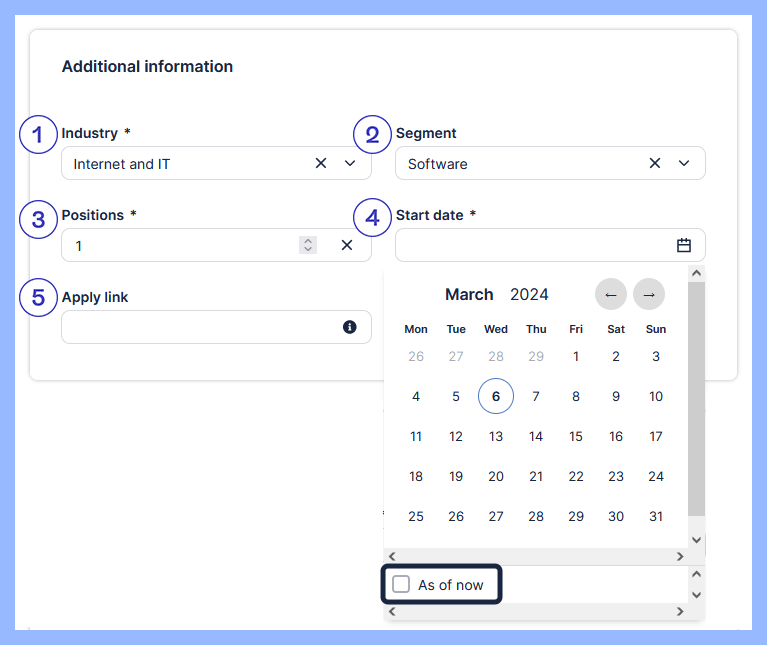The height and width of the screenshot is (645, 767).
Task: Clear the Segment field selection
Action: click(655, 163)
